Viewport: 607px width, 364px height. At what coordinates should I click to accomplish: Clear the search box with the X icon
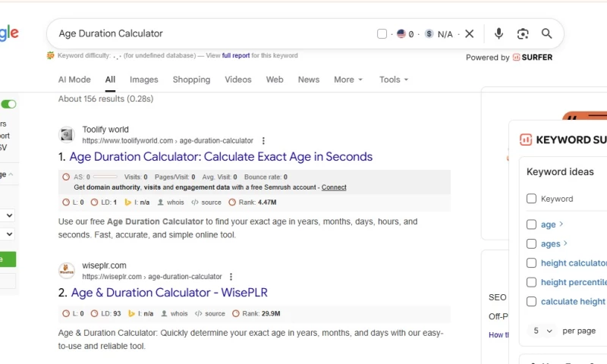point(469,33)
